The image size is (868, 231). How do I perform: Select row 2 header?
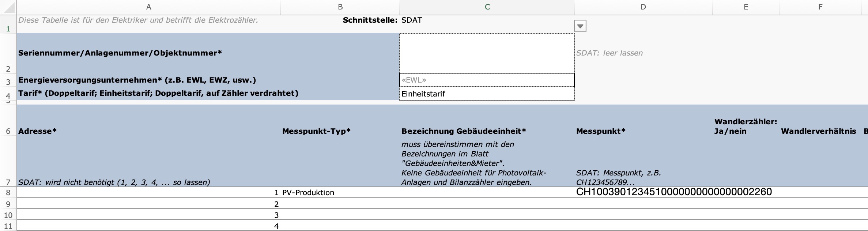(x=8, y=69)
